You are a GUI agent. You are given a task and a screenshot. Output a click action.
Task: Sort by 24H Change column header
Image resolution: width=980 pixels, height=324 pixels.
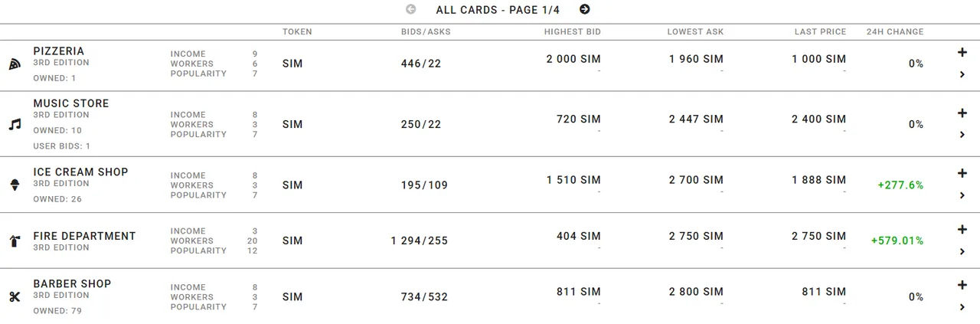[895, 32]
